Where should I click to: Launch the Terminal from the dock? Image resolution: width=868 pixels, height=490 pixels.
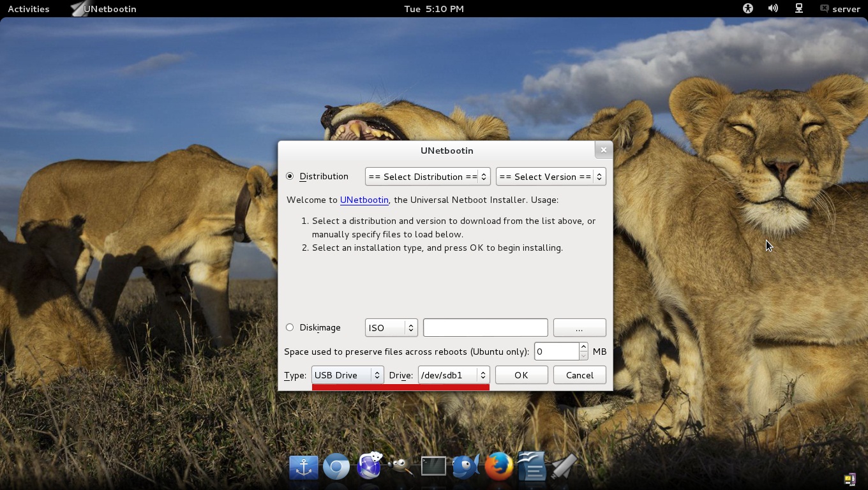(433, 466)
